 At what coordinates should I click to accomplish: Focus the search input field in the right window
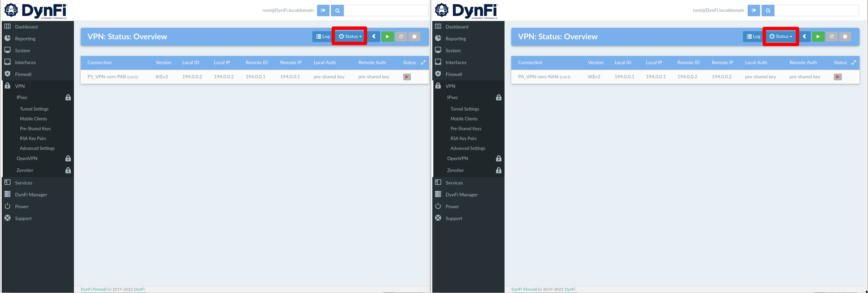point(816,11)
